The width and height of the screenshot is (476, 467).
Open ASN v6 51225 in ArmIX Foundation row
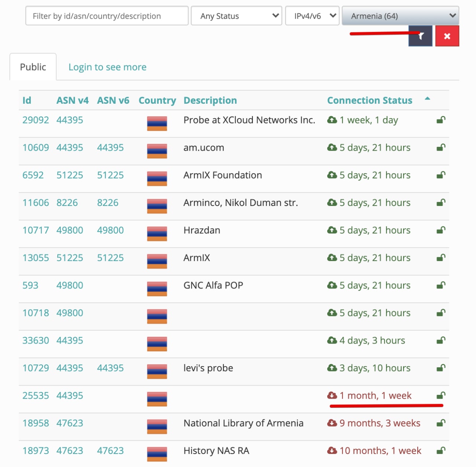[110, 175]
